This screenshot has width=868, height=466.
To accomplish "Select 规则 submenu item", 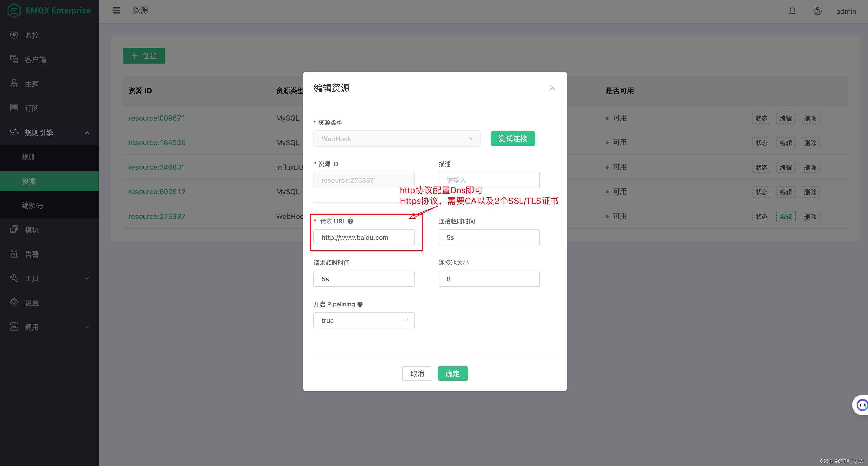I will point(49,157).
